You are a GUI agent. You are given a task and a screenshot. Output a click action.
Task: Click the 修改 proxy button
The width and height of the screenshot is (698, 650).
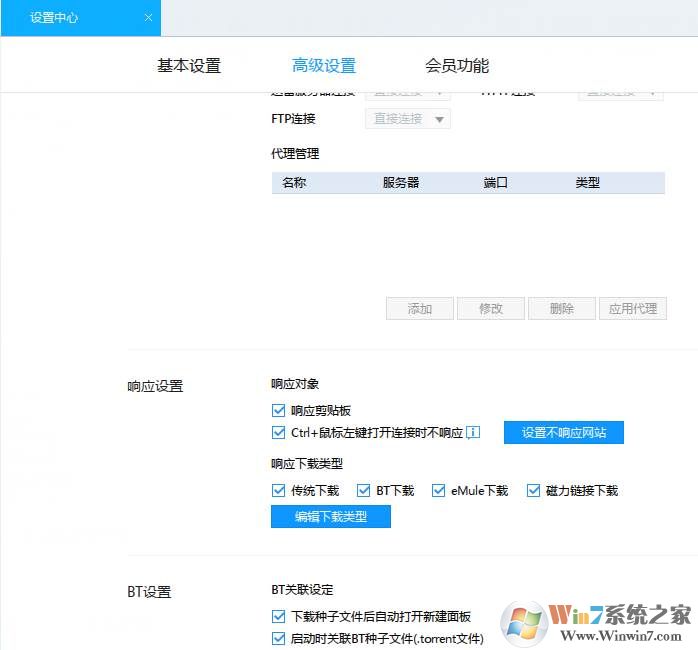pyautogui.click(x=490, y=309)
